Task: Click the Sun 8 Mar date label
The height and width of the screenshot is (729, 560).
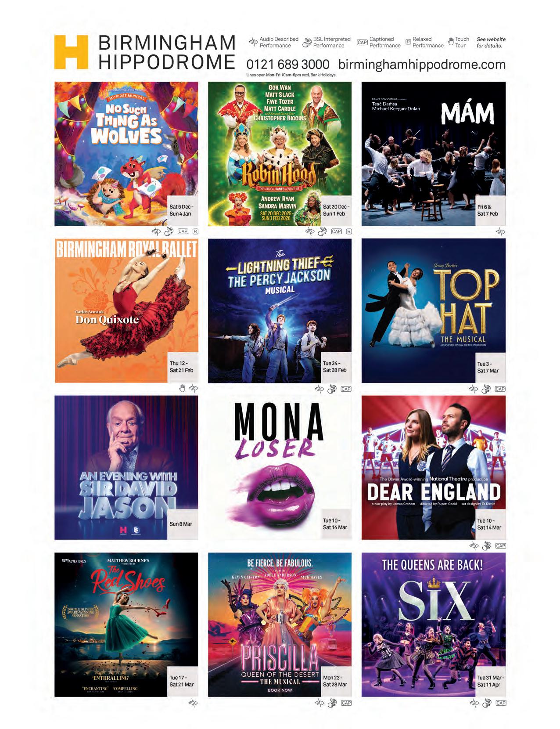Action: [x=181, y=524]
